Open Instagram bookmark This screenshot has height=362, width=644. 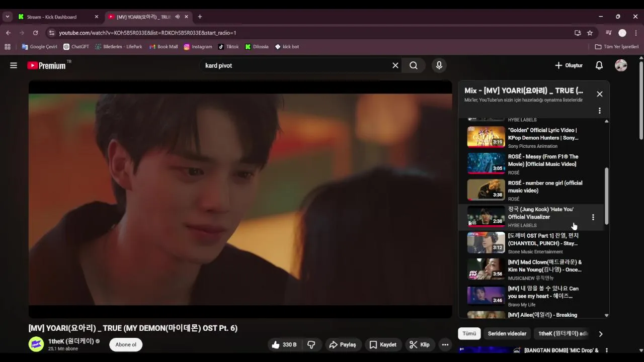198,47
